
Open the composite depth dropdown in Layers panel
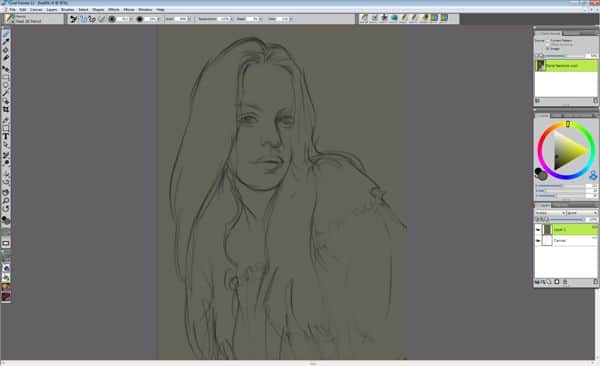(x=582, y=212)
